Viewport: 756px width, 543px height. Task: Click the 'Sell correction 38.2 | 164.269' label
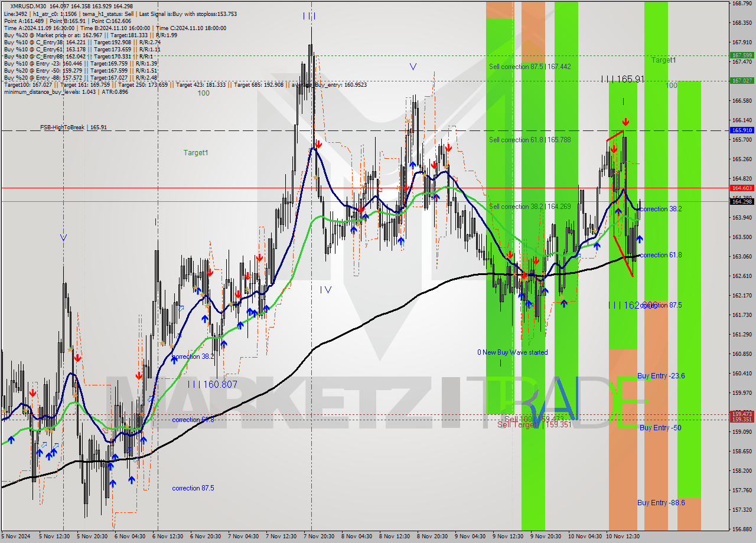tap(530, 207)
